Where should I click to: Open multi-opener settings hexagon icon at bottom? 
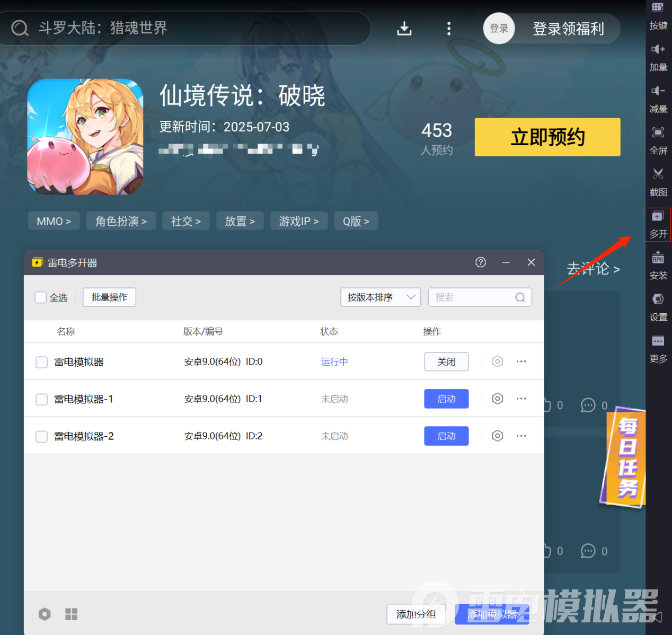click(45, 614)
